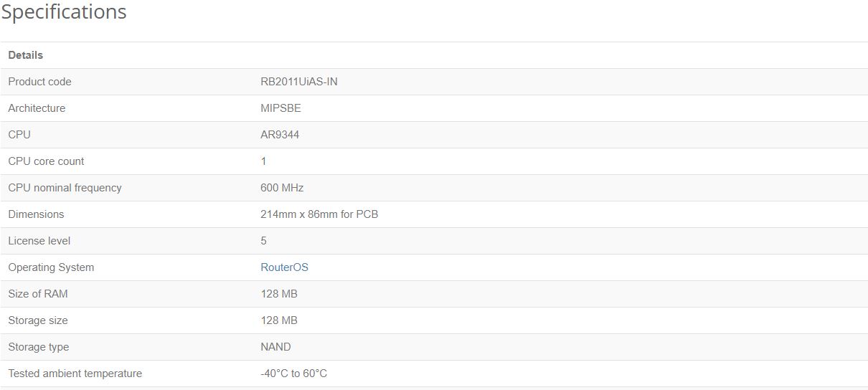Click the Size of RAM label
The width and height of the screenshot is (868, 390).
tap(38, 294)
